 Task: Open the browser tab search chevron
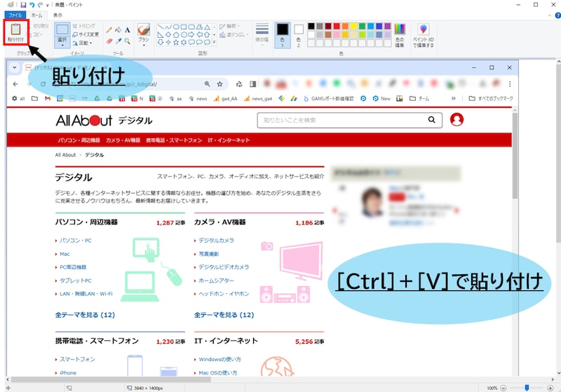tap(15, 67)
